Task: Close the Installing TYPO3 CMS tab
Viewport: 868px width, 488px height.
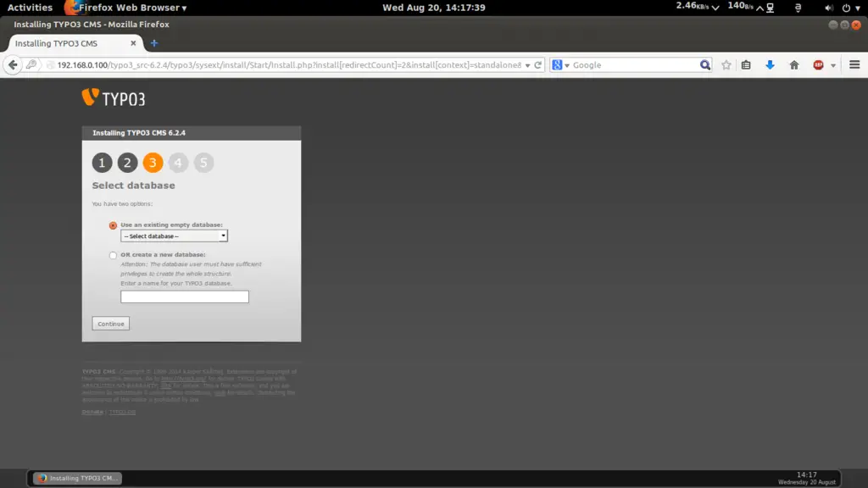Action: point(133,43)
